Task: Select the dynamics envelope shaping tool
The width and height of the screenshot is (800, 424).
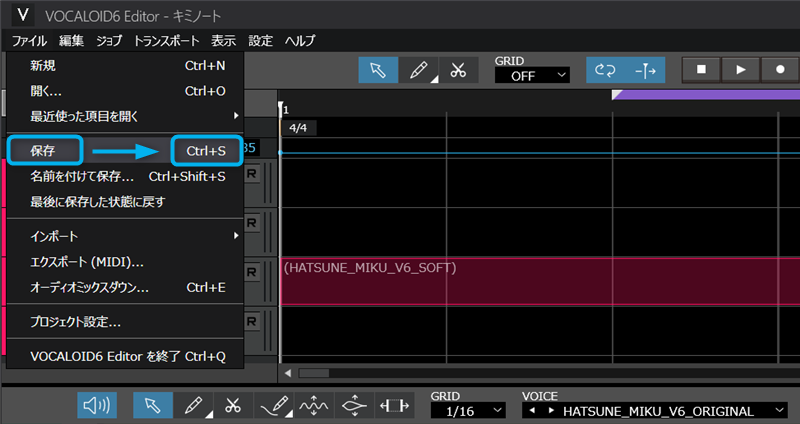Action: 354,406
